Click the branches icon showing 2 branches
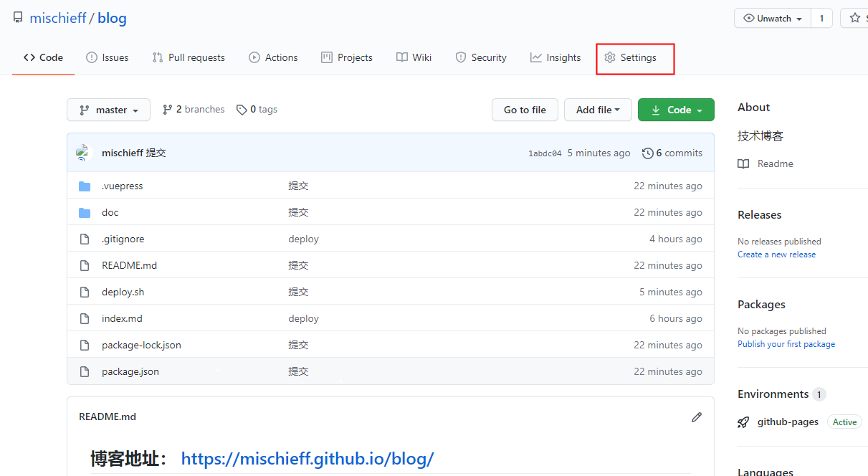868x476 pixels. click(x=168, y=110)
